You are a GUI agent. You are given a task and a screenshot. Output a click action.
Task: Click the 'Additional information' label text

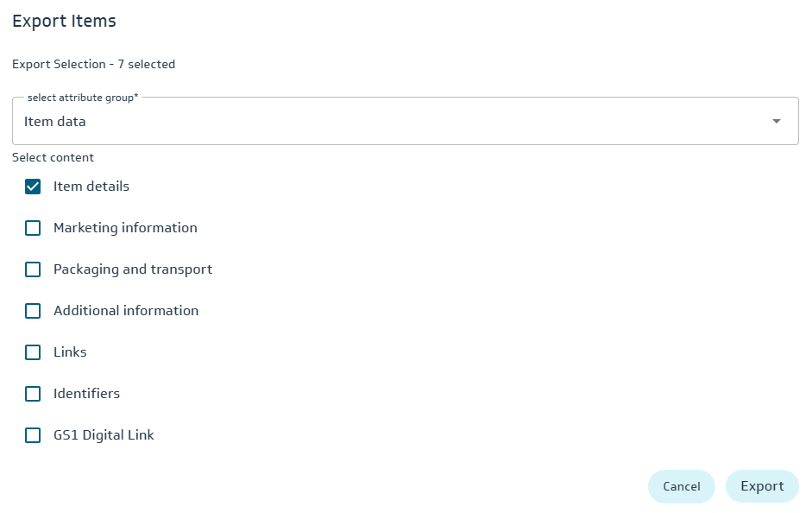[126, 311]
